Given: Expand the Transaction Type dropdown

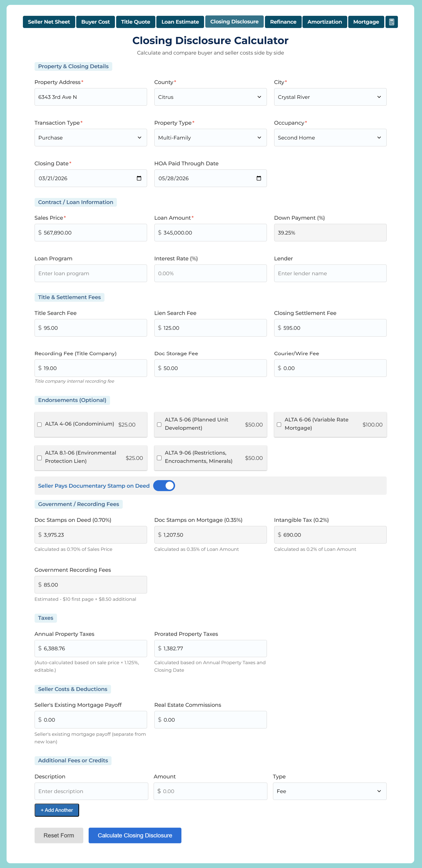Looking at the screenshot, I should coord(90,138).
